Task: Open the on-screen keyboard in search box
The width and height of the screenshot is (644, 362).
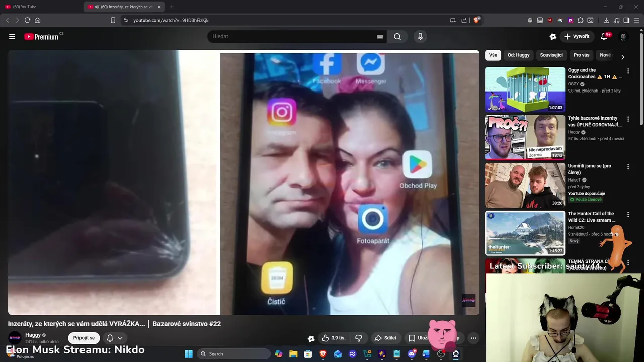Action: click(x=380, y=36)
